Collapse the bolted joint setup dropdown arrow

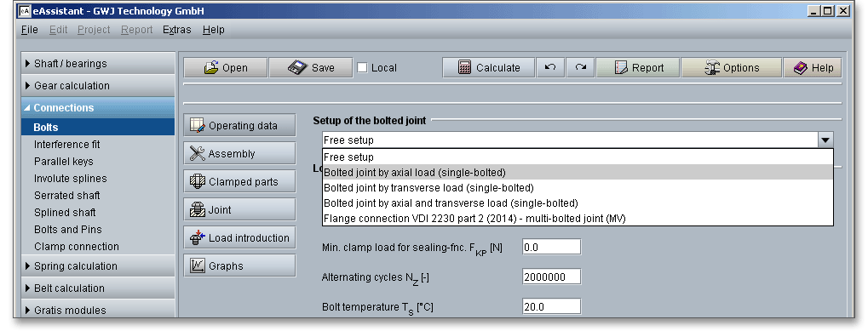click(825, 140)
